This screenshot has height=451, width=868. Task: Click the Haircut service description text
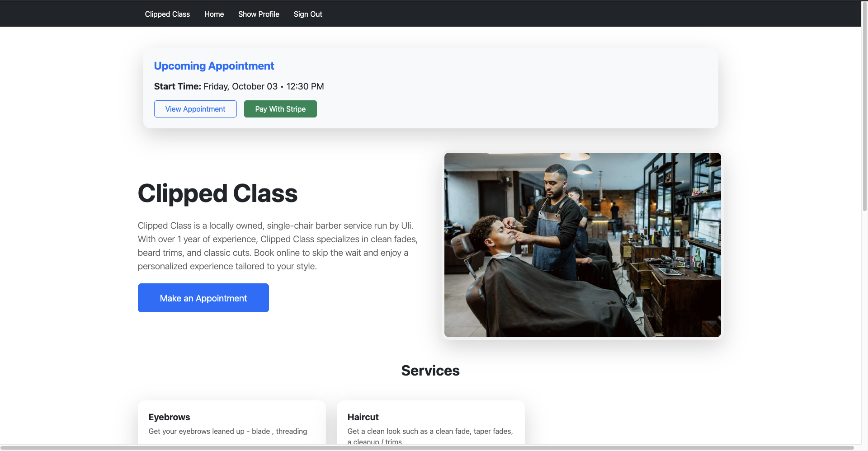(x=430, y=432)
